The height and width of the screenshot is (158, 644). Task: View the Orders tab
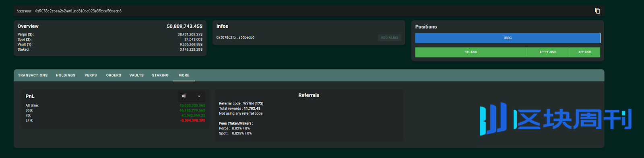click(x=114, y=76)
